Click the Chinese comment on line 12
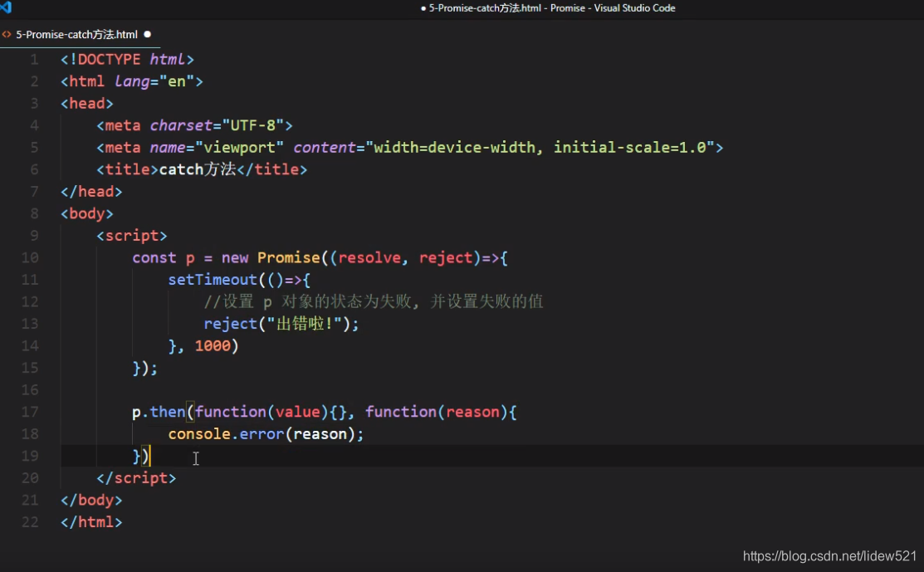924x572 pixels. click(373, 301)
